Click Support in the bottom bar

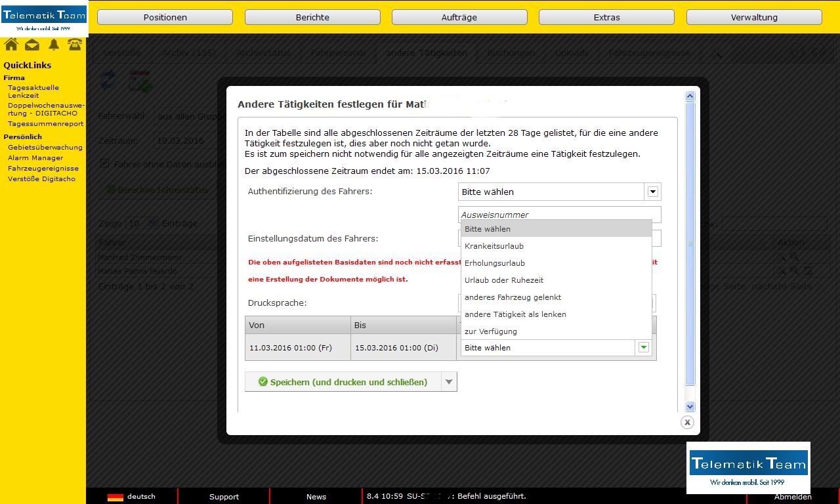tap(224, 497)
